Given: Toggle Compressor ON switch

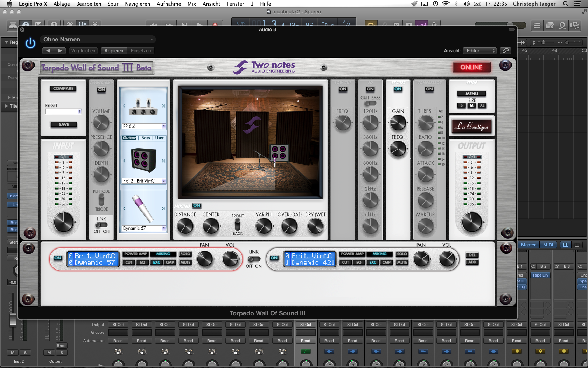Looking at the screenshot, I should [x=429, y=89].
